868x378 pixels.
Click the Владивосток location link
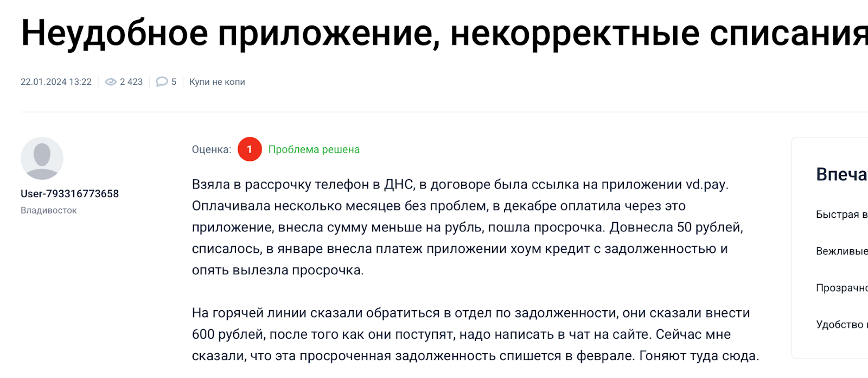pos(48,210)
